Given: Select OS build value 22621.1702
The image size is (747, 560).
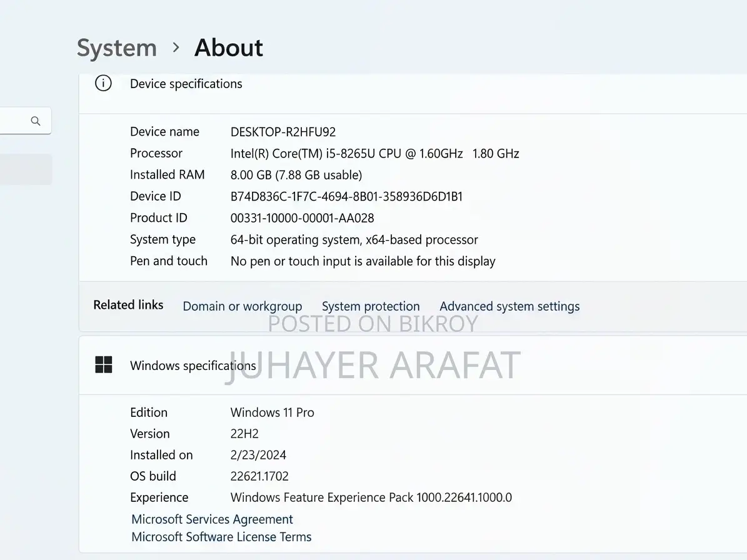Looking at the screenshot, I should [x=259, y=476].
